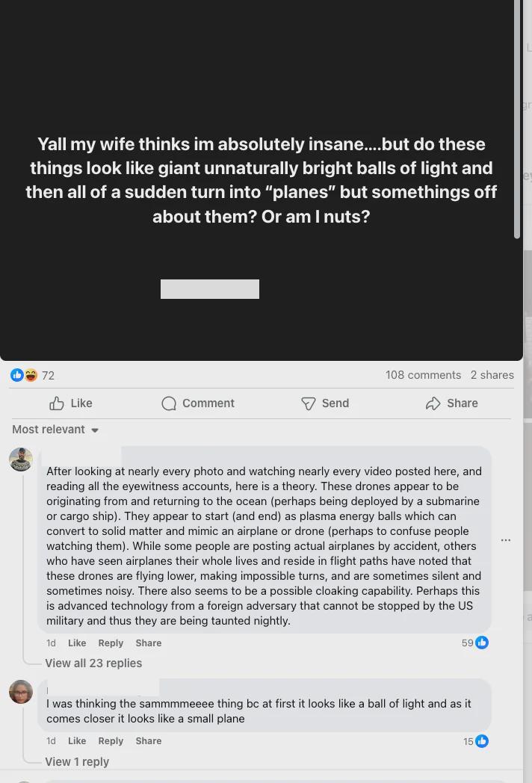Click the blue like badge showing 15
The height and width of the screenshot is (783, 532).
(x=482, y=741)
